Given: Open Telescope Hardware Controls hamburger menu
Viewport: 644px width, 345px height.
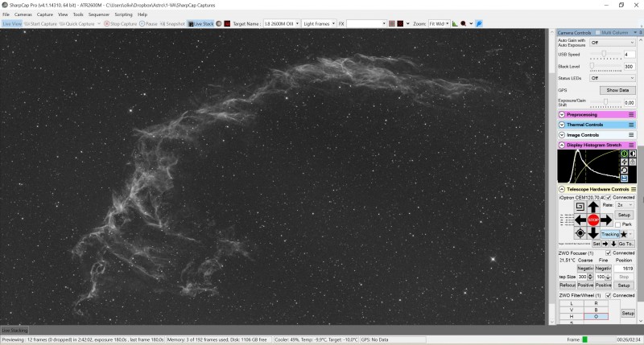Looking at the screenshot, I should (634, 189).
